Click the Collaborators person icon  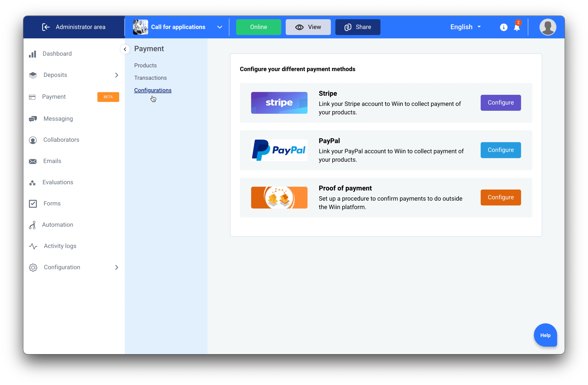pyautogui.click(x=33, y=140)
